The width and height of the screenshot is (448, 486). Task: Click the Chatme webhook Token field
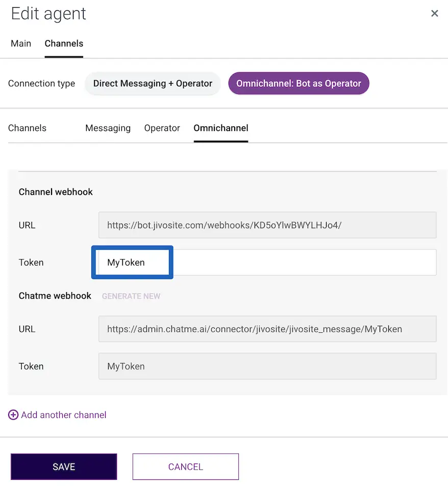point(267,366)
